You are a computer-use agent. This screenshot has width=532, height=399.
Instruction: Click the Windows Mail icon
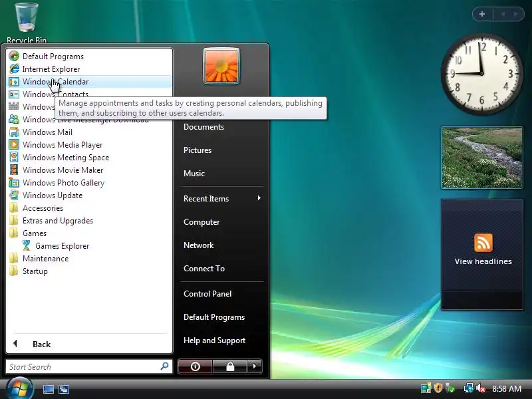pyautogui.click(x=14, y=132)
